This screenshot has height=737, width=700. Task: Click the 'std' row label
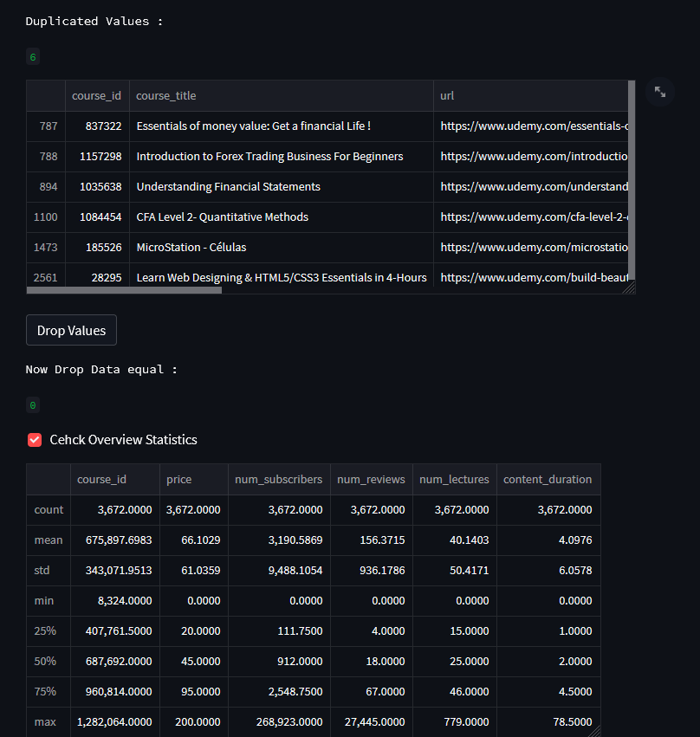point(49,571)
